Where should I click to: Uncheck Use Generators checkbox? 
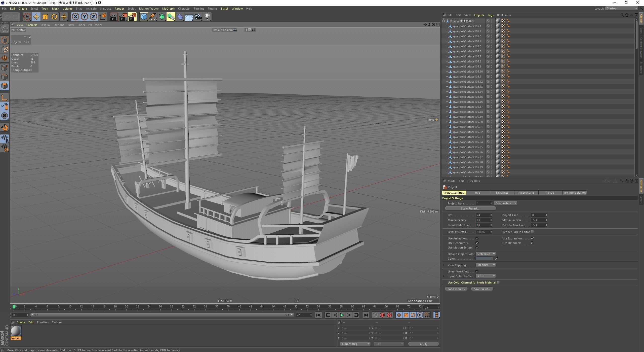pyautogui.click(x=477, y=243)
